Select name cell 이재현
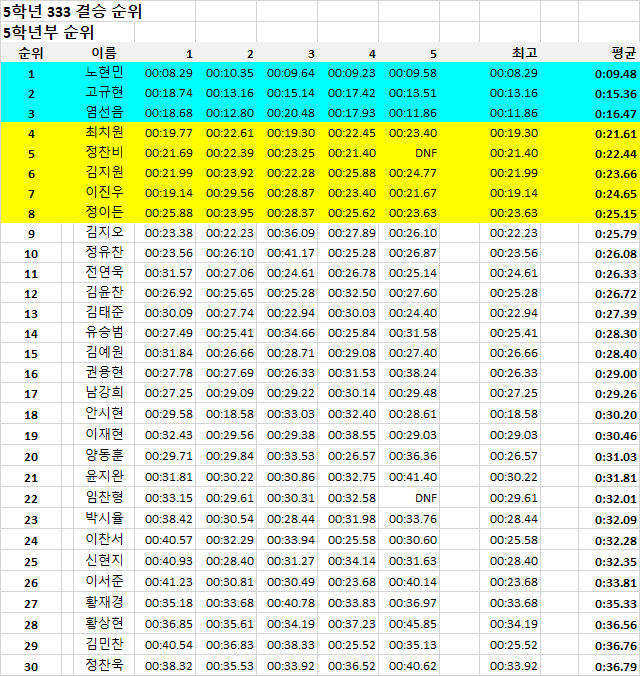 [104, 434]
